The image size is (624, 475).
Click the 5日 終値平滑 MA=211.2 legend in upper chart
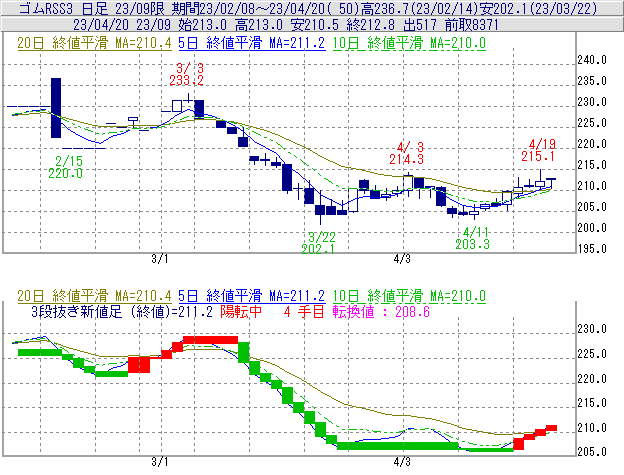coord(252,43)
